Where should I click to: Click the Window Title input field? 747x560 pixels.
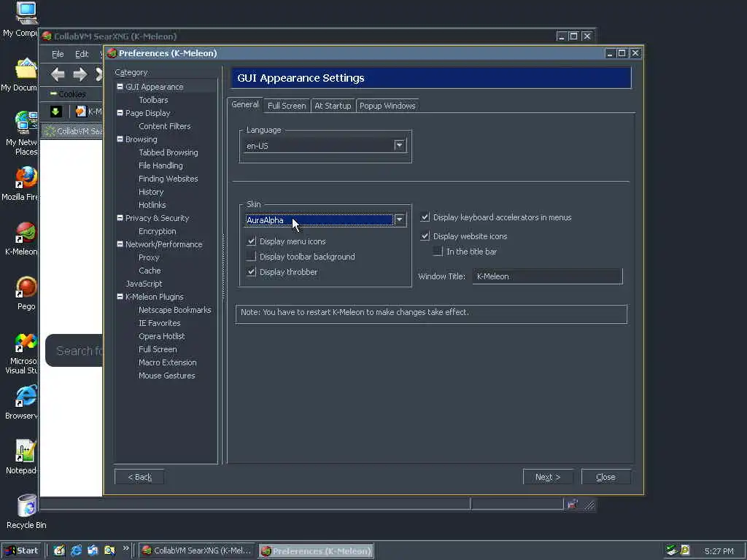point(547,276)
